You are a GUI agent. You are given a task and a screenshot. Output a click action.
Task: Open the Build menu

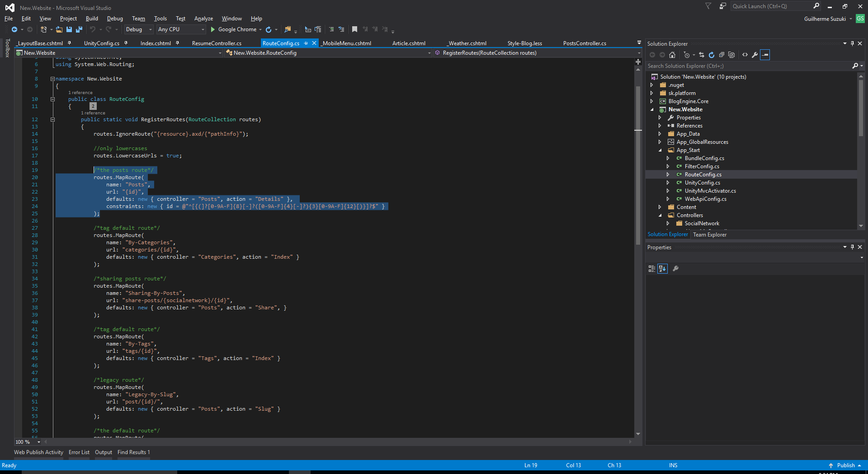[92, 19]
